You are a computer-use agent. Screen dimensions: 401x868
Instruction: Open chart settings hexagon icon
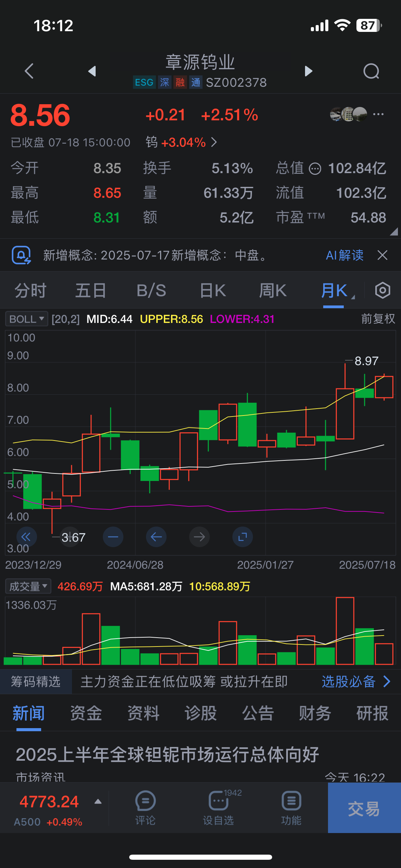(382, 291)
